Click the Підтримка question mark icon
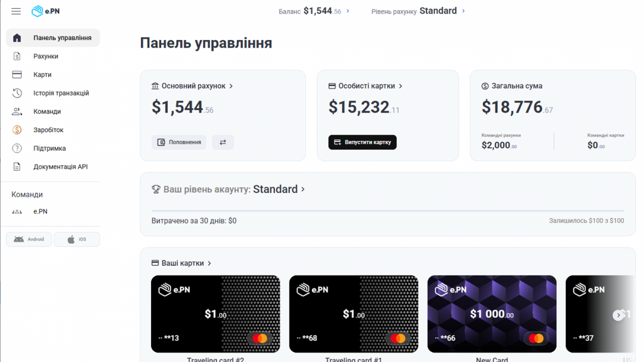644x362 pixels. pos(17,148)
